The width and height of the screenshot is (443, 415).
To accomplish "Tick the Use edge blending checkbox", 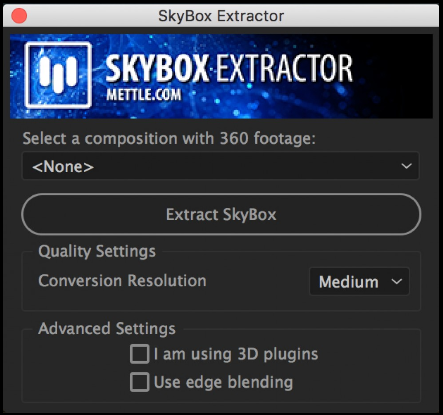I will point(139,382).
